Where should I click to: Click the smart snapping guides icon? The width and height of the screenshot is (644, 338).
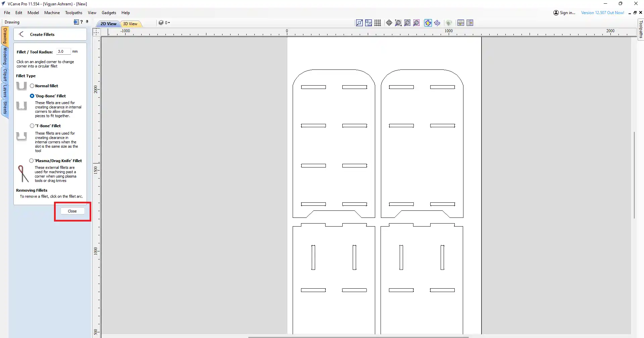click(x=368, y=23)
